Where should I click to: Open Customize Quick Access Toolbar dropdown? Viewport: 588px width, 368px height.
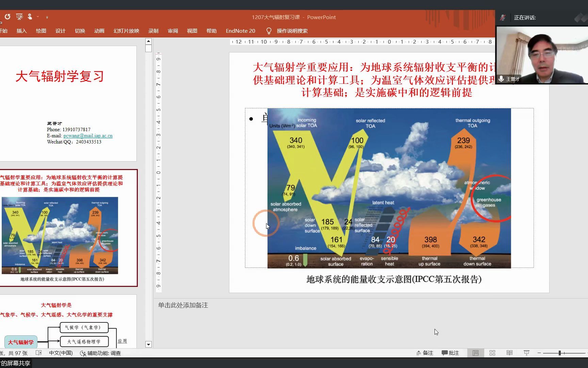click(x=47, y=17)
